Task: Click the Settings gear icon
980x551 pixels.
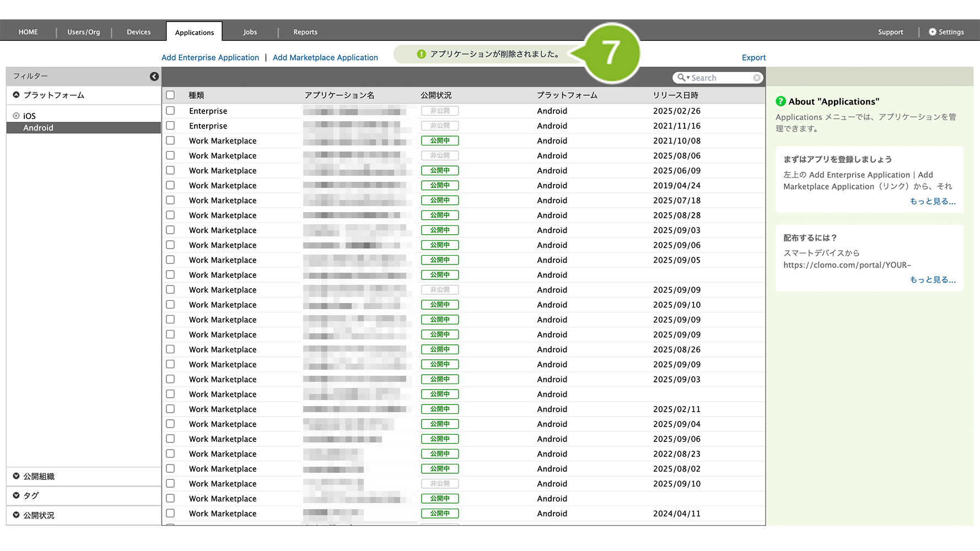Action: click(x=932, y=32)
